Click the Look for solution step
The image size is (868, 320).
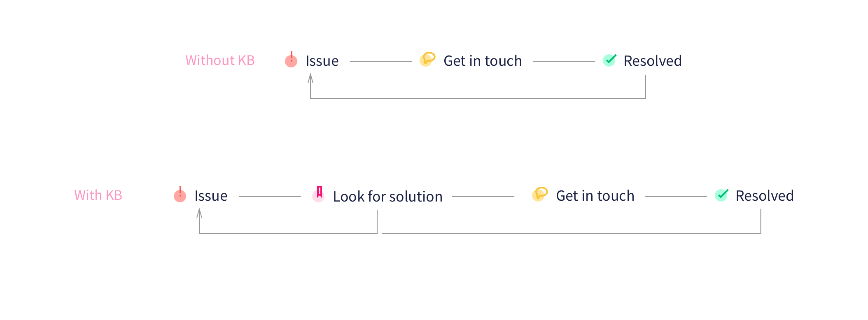pos(387,197)
